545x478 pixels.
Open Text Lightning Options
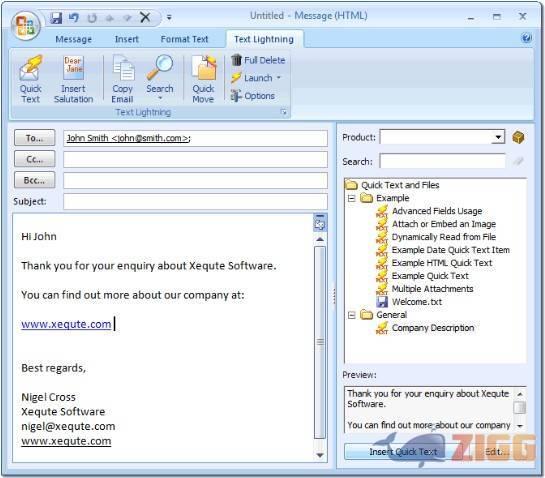click(x=253, y=96)
